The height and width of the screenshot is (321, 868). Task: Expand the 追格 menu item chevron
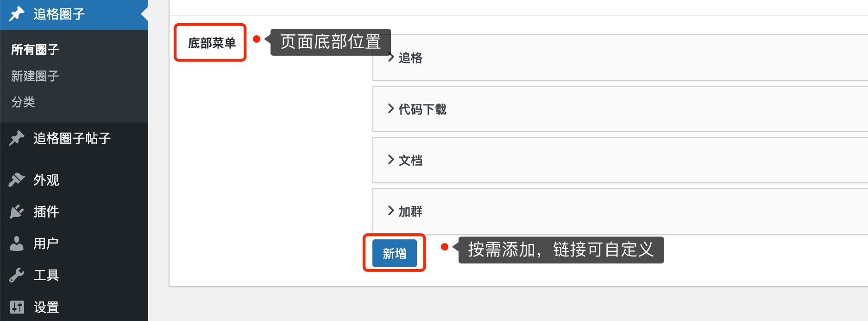tap(391, 58)
